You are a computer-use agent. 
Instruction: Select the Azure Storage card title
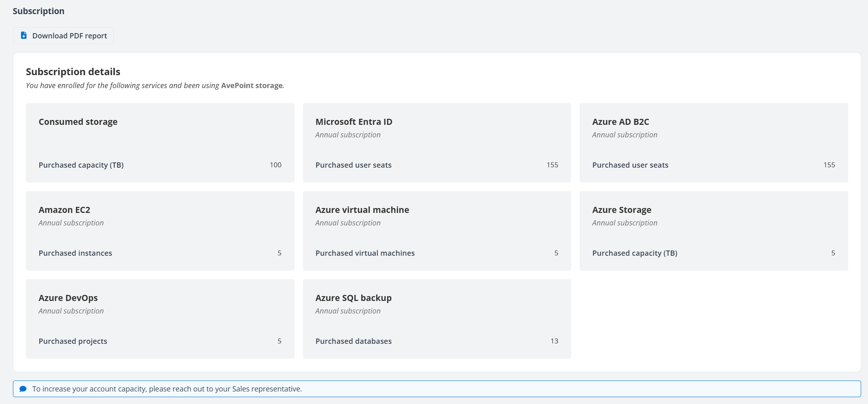(x=622, y=210)
